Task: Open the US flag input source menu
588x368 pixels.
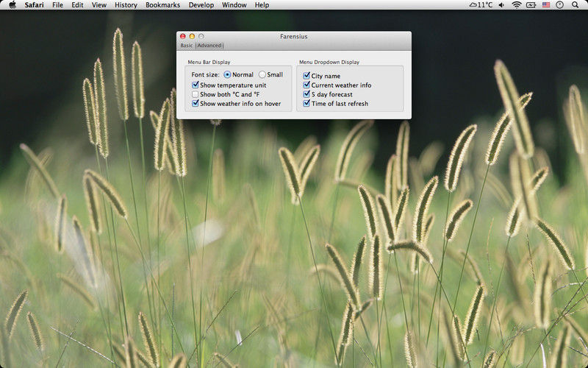Action: [x=546, y=5]
